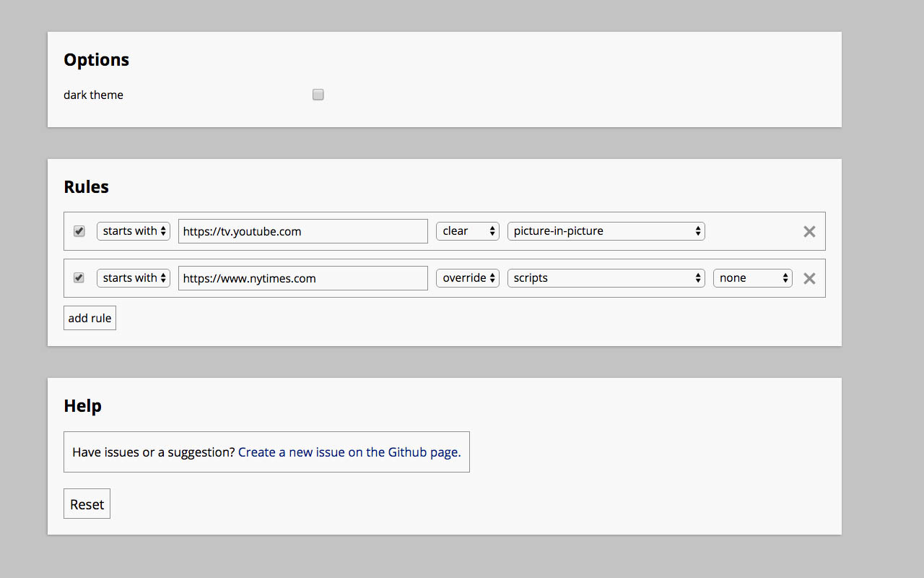924x578 pixels.
Task: Open the 'clear' action dropdown
Action: 468,231
